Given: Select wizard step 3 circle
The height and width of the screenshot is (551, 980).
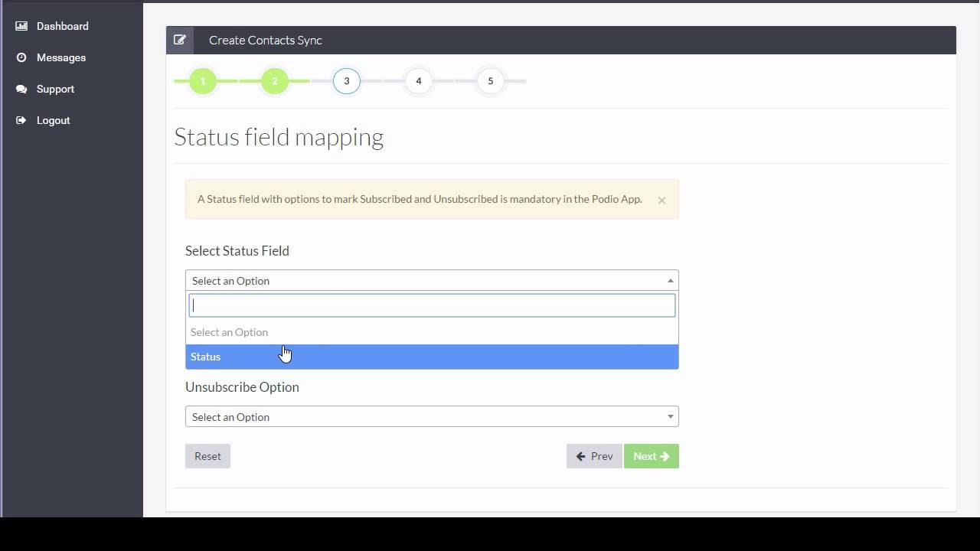Looking at the screenshot, I should [x=347, y=81].
